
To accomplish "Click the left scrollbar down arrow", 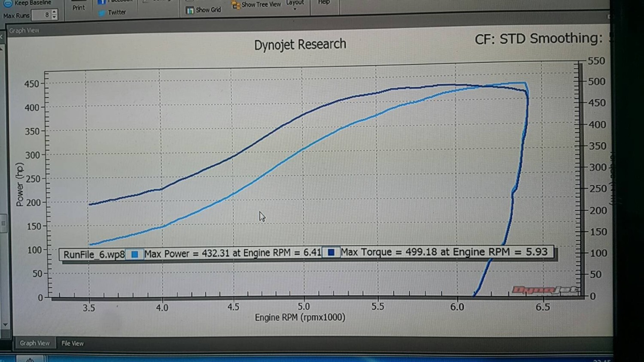I will (x=5, y=325).
